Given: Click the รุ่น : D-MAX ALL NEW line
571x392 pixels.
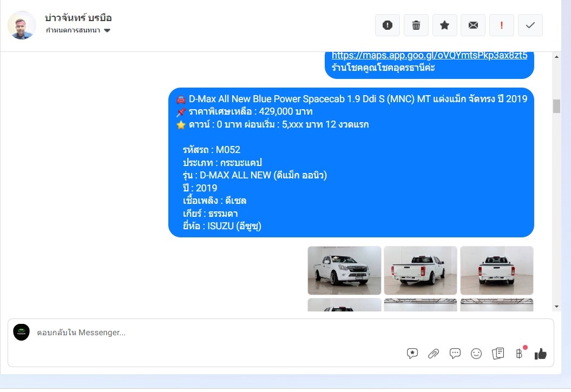Looking at the screenshot, I should click(x=255, y=175).
